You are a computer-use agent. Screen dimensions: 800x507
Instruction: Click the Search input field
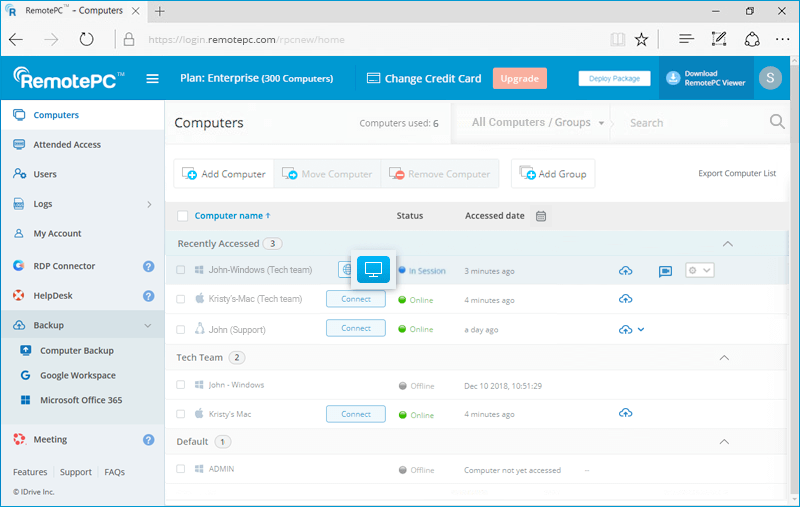coord(690,123)
